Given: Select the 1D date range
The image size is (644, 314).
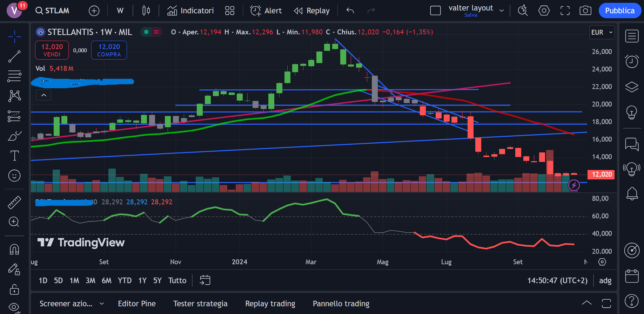Looking at the screenshot, I should 43,280.
